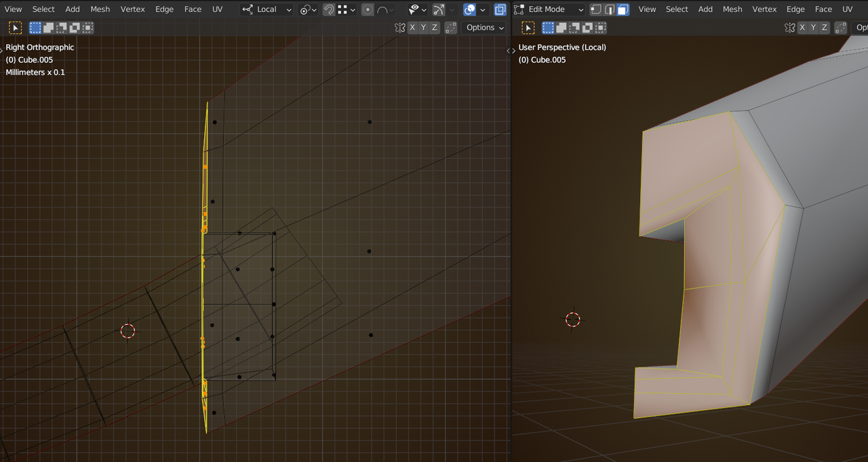Toggle snapping magnet in left viewport header
The image size is (868, 462).
click(329, 9)
